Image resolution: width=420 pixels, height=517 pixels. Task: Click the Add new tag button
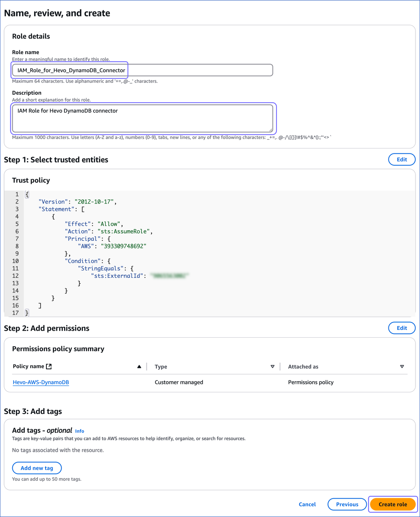point(37,468)
